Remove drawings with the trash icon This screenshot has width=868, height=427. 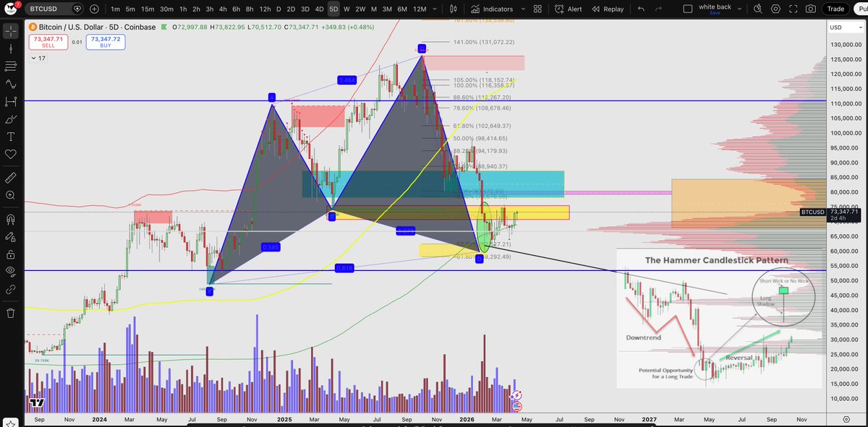11,313
